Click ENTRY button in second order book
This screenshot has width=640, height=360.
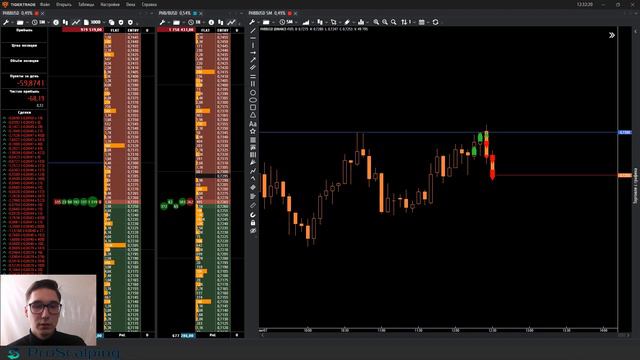click(x=223, y=31)
